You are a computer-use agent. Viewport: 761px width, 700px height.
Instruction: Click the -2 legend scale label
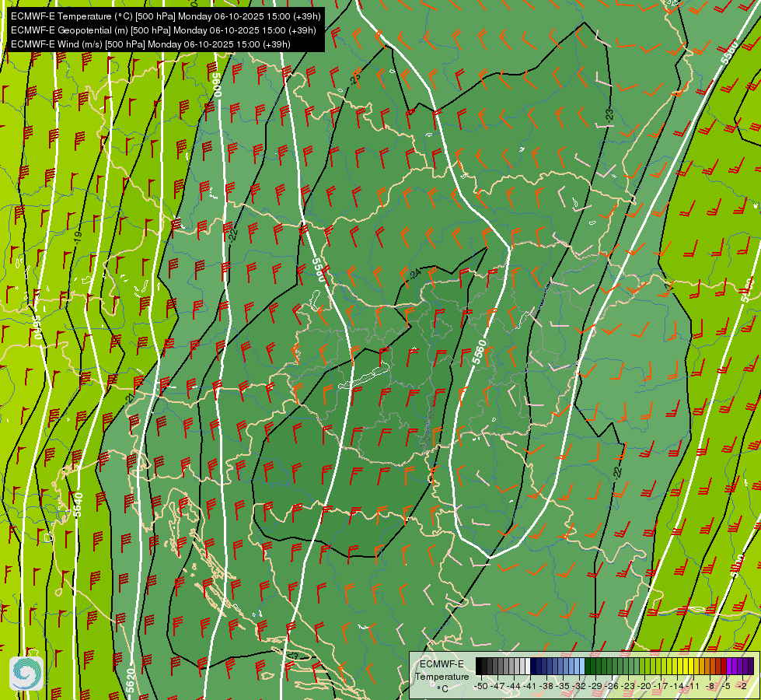[x=742, y=686]
